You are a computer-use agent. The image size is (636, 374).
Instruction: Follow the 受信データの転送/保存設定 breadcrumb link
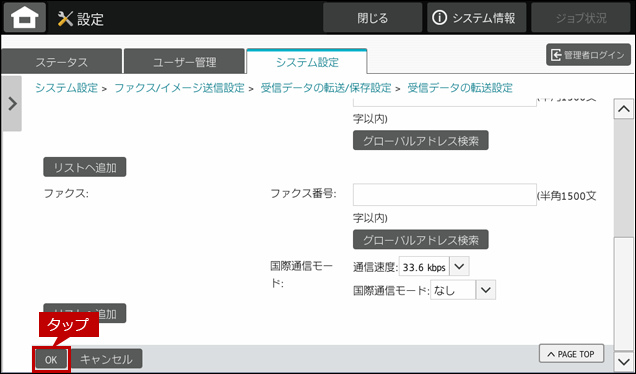pos(326,88)
